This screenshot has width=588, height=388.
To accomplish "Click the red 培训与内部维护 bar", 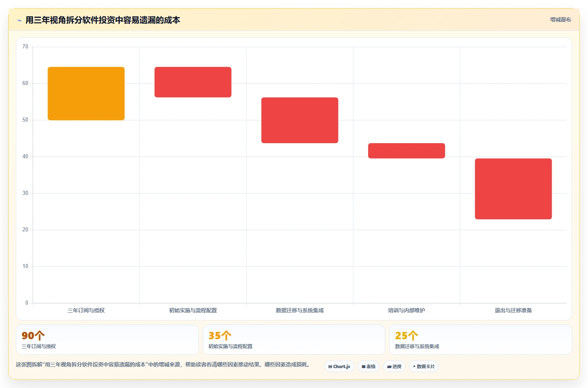I will click(x=406, y=151).
